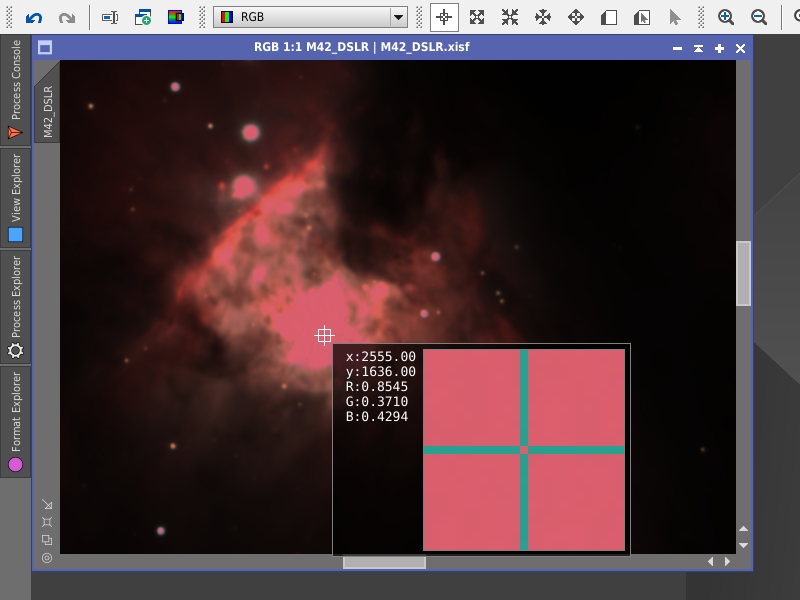Image resolution: width=800 pixels, height=600 pixels.
Task: Select the Edit Preview mode icon with pointer
Action: (641, 18)
